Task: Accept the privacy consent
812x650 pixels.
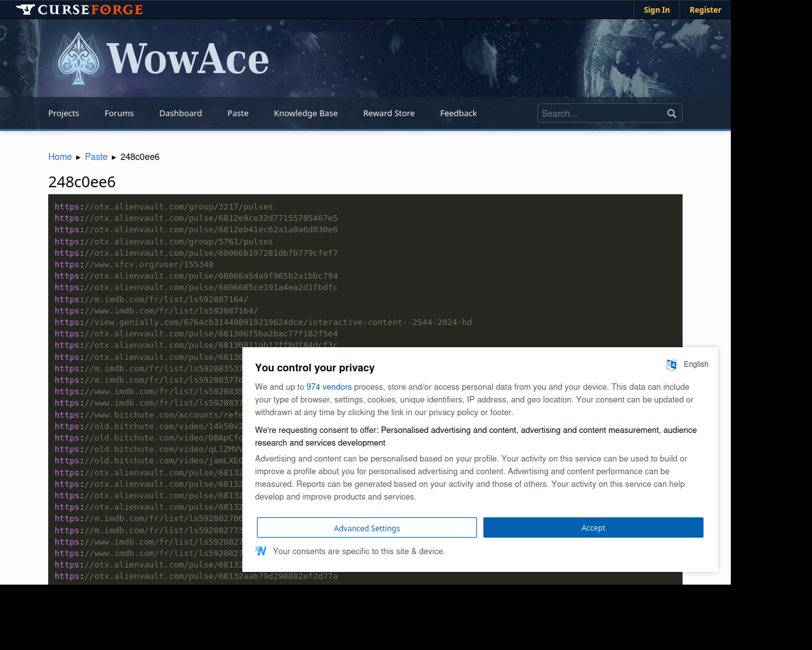Action: pyautogui.click(x=593, y=527)
